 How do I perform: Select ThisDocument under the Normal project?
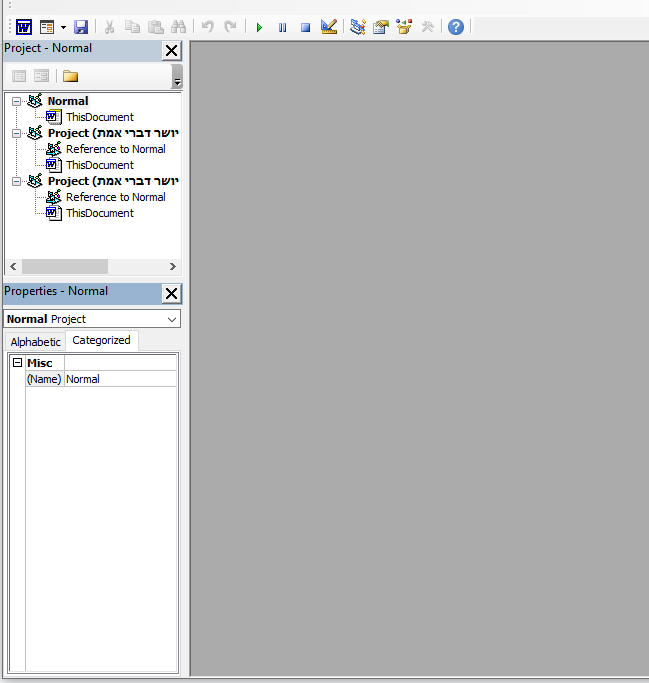click(x=99, y=117)
